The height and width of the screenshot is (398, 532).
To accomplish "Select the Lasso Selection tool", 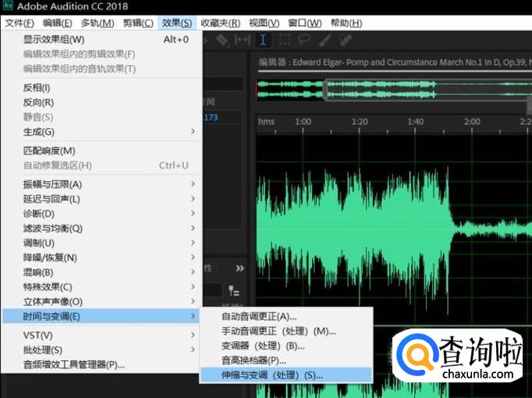I will 304,40.
